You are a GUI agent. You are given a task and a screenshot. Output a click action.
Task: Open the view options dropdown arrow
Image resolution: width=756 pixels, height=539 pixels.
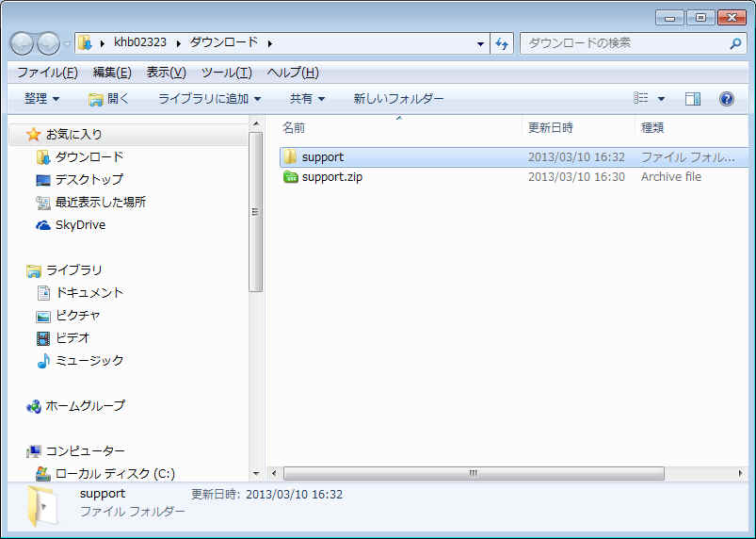coord(661,99)
